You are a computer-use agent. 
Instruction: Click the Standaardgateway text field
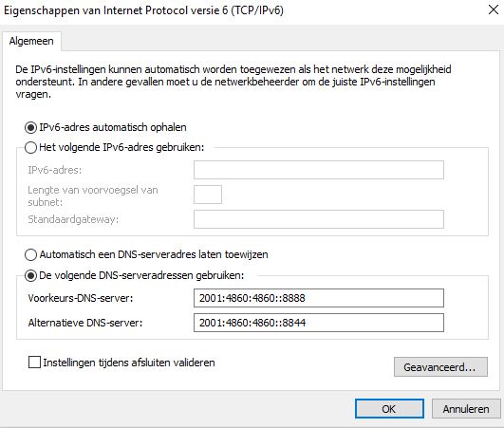tap(319, 219)
